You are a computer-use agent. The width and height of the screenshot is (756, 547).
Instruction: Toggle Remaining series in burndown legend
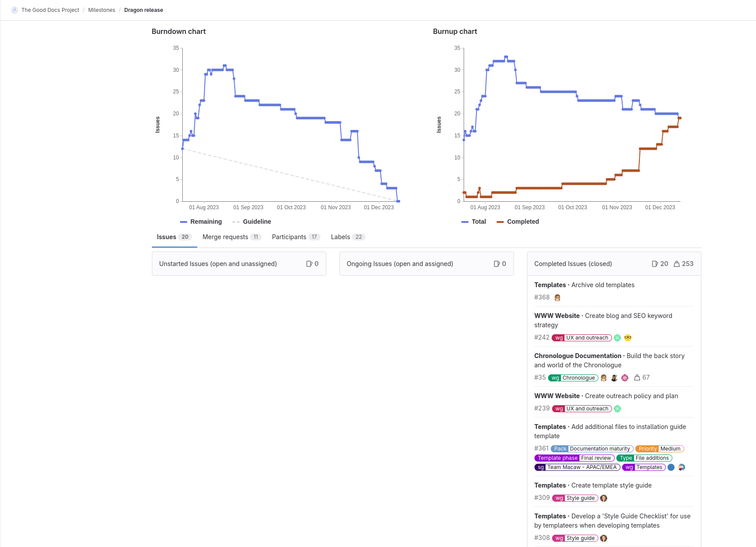(x=201, y=222)
